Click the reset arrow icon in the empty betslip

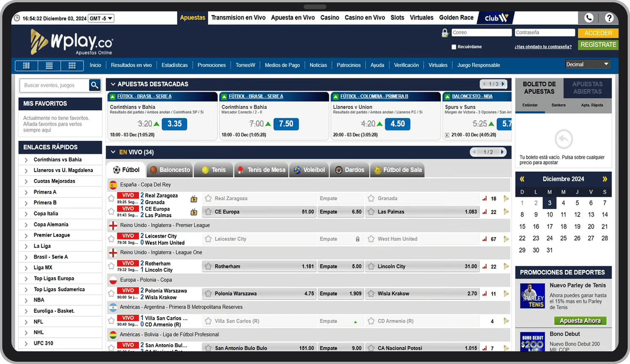pos(564,140)
